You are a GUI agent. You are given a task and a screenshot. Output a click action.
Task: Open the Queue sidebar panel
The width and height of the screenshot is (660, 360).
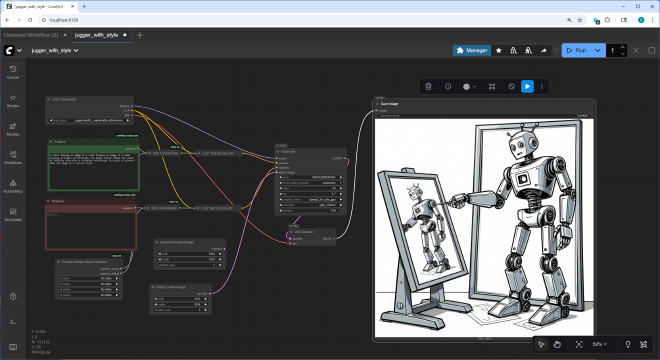(13, 72)
